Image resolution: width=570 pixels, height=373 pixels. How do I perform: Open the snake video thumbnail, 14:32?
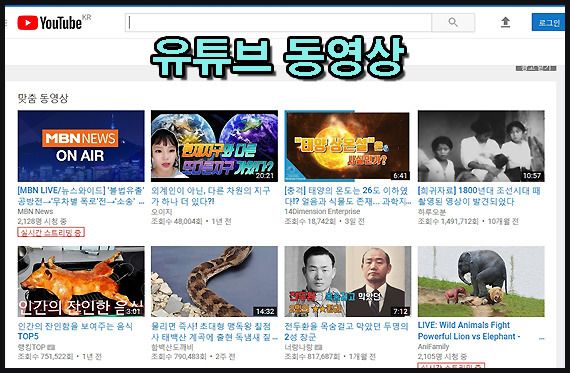tap(214, 281)
